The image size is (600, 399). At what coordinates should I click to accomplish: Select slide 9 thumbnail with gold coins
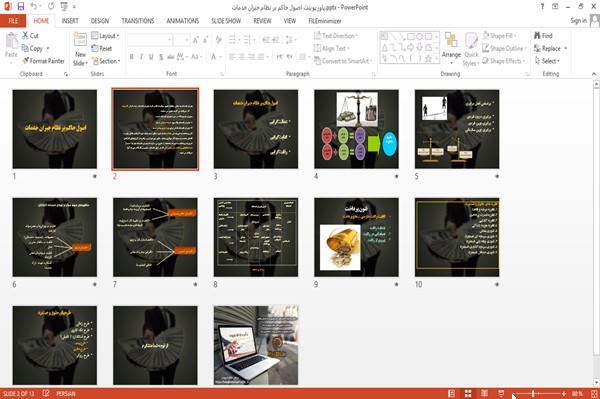[356, 237]
